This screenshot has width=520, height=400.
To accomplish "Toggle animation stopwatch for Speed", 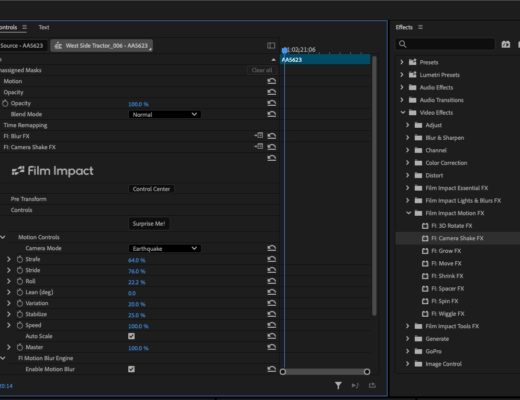I will tap(20, 325).
